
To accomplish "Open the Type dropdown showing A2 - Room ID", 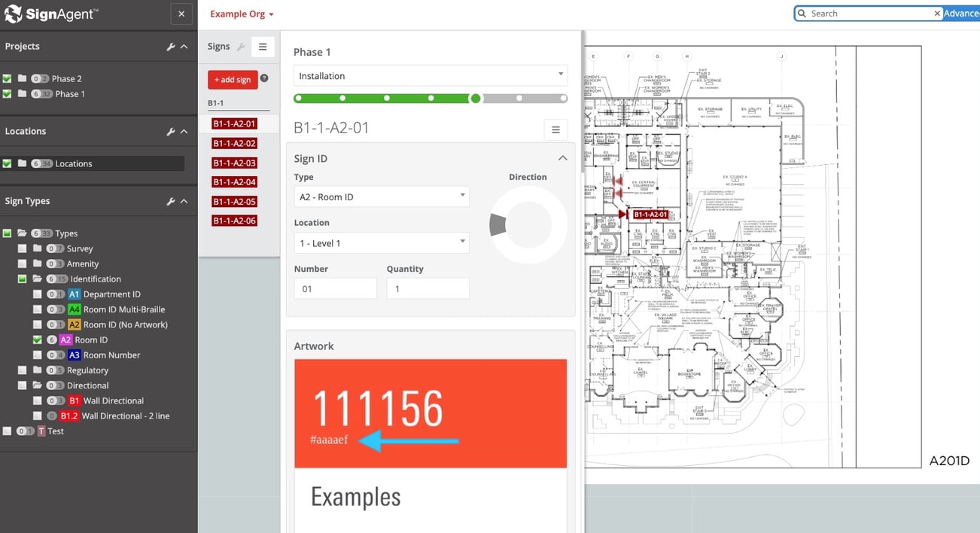I will pyautogui.click(x=381, y=197).
